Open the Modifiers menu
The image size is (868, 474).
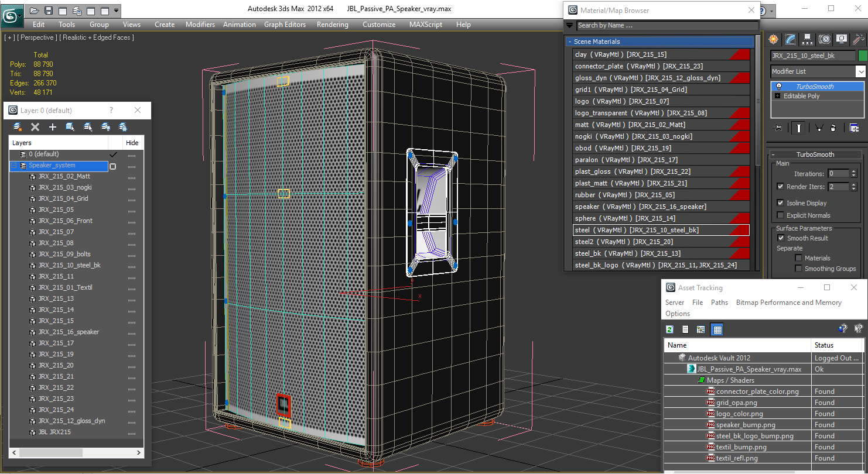click(200, 25)
